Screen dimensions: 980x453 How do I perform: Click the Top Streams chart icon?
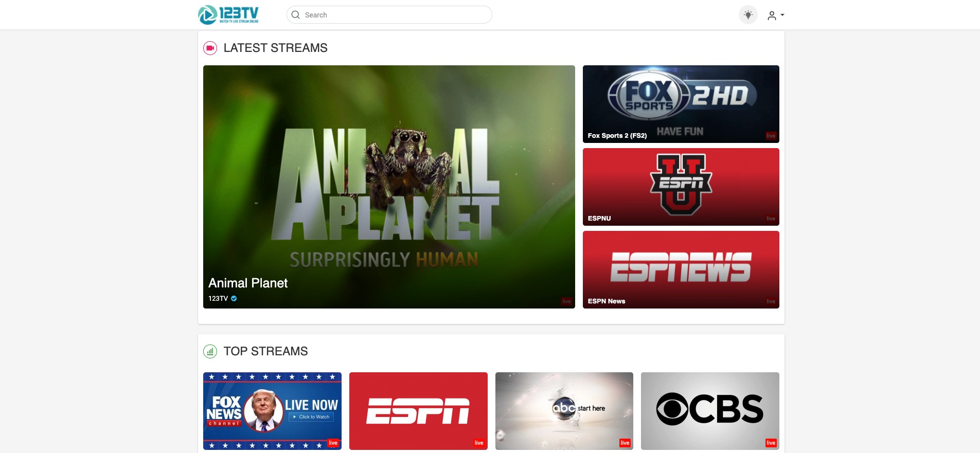coord(210,352)
